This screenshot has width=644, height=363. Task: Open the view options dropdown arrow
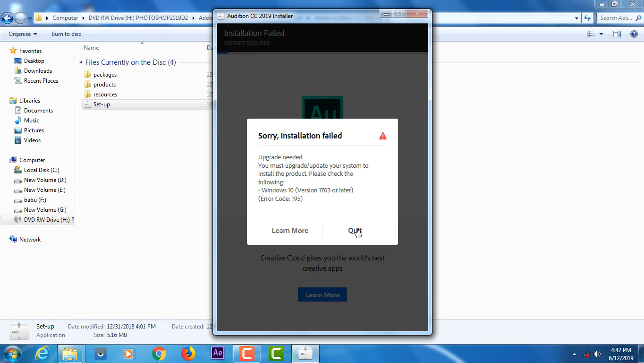pyautogui.click(x=601, y=34)
